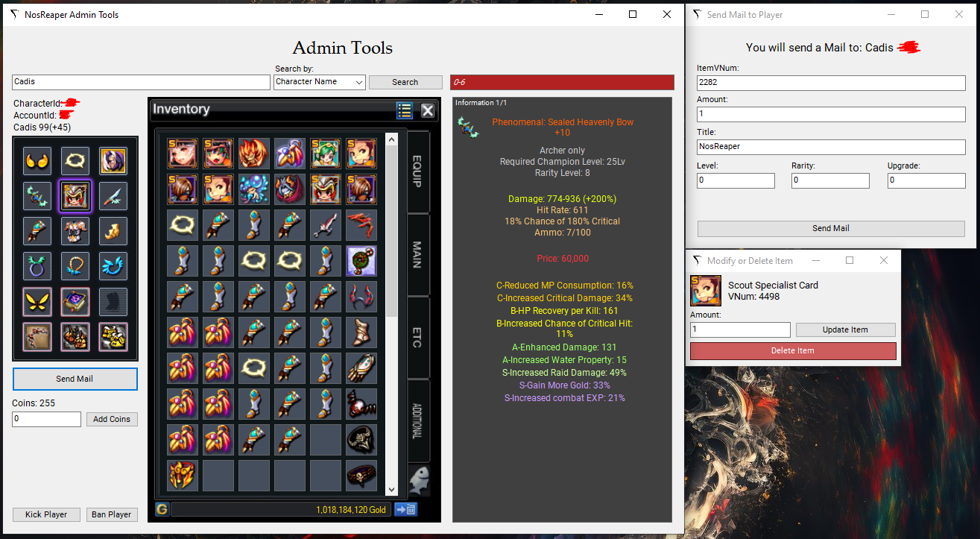Switch to the ADDITIONAL inventory tab
The height and width of the screenshot is (539, 980).
[x=418, y=420]
